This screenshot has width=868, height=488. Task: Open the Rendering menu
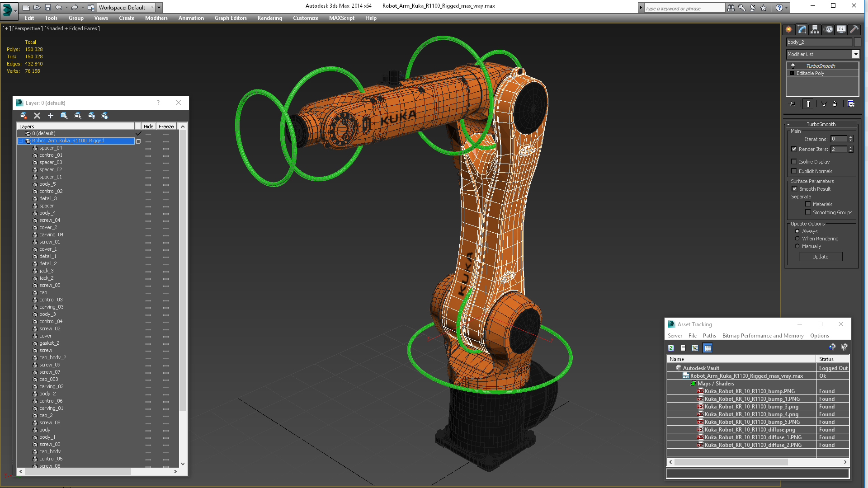pos(270,18)
